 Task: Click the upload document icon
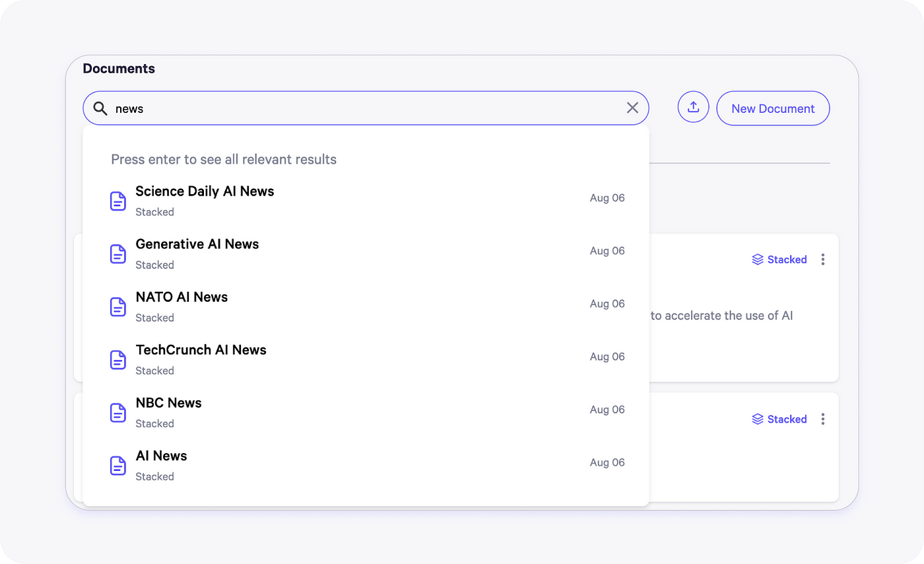tap(693, 106)
